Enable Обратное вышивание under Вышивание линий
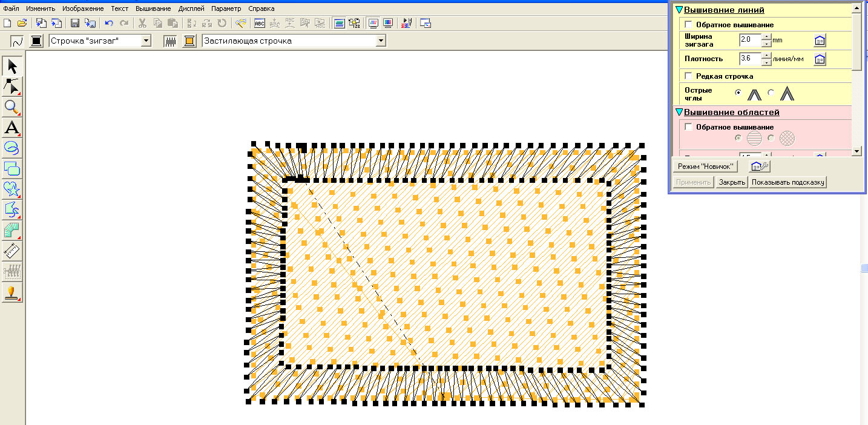Image resolution: width=868 pixels, height=425 pixels. [688, 25]
